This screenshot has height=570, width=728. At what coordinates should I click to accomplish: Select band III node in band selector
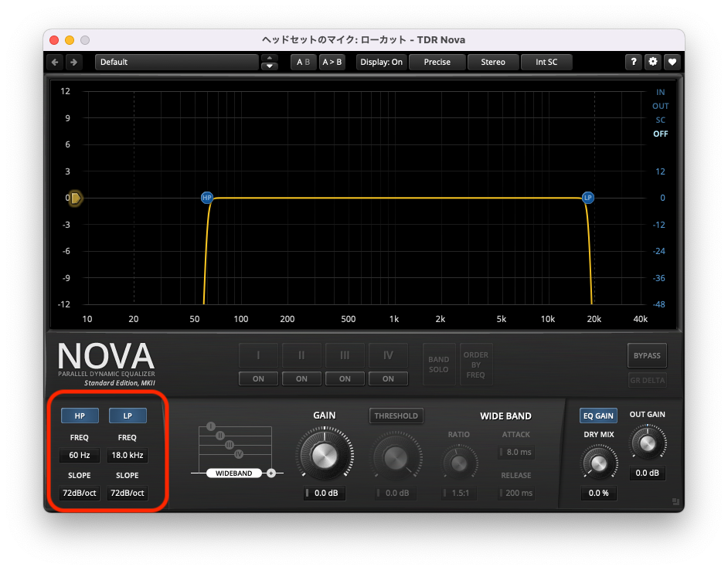[230, 445]
